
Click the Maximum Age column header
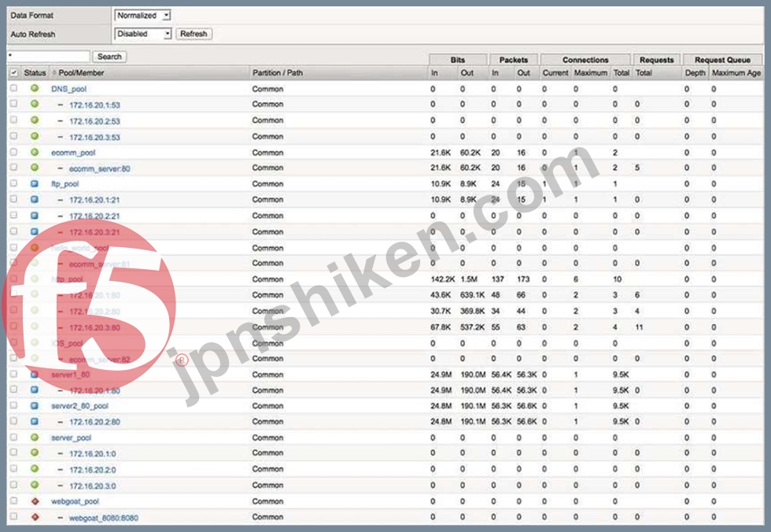(x=736, y=72)
